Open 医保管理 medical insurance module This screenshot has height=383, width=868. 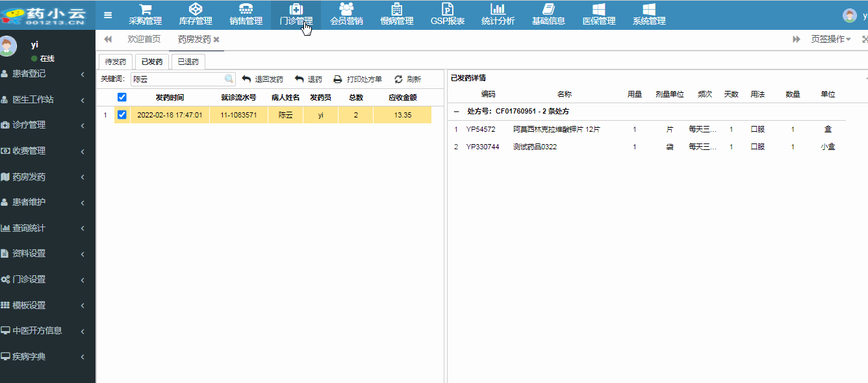tap(599, 14)
